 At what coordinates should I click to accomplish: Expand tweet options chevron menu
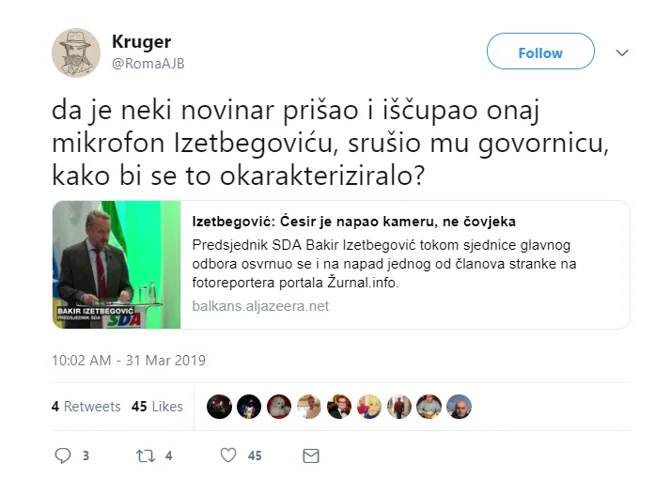click(x=622, y=53)
